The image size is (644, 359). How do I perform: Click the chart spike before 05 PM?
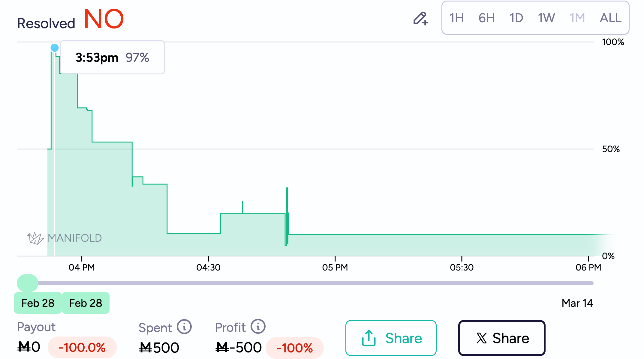tap(287, 198)
